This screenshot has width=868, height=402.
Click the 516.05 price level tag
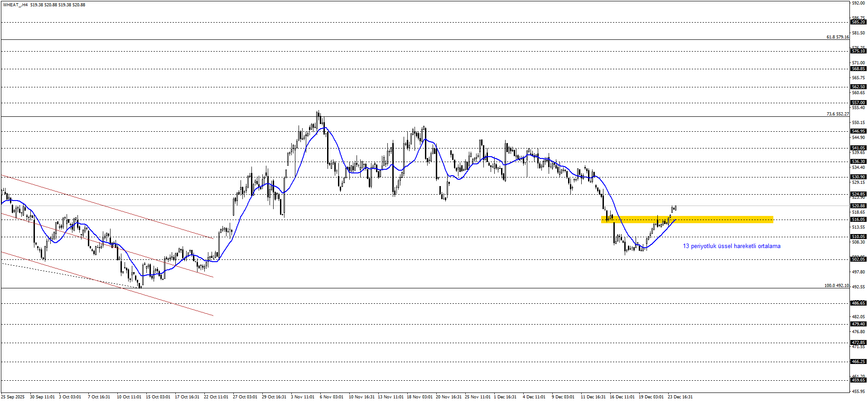tap(858, 220)
